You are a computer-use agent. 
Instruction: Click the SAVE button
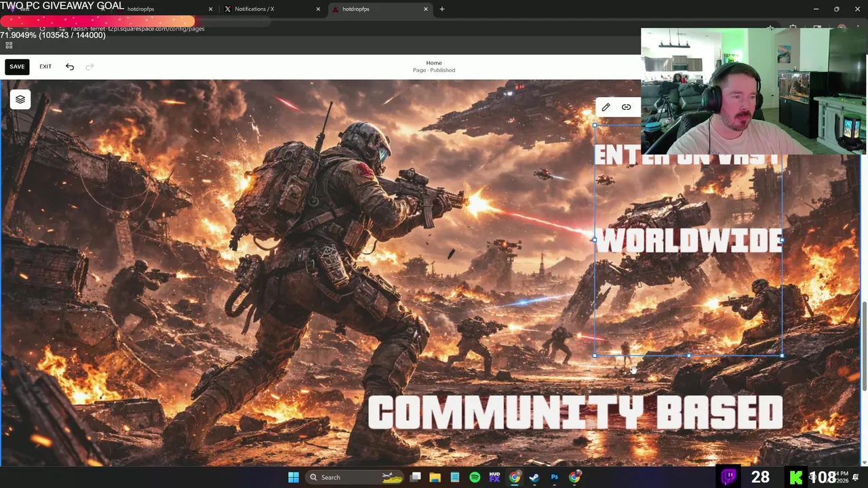click(17, 66)
